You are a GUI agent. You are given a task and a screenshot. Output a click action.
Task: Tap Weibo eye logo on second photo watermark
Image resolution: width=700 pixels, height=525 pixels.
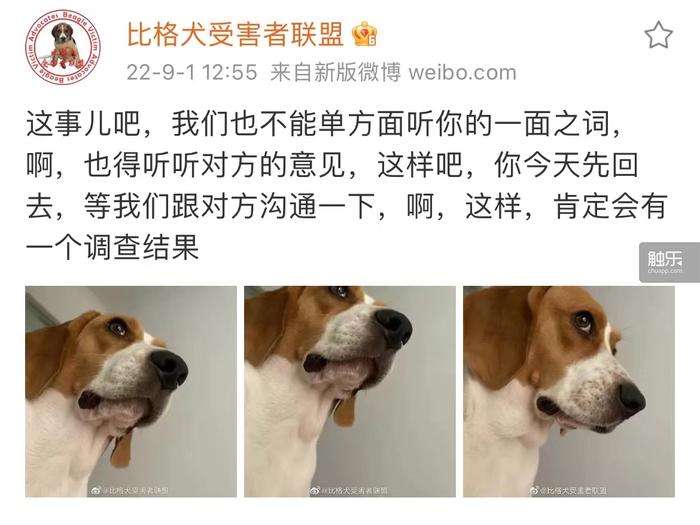[x=315, y=491]
